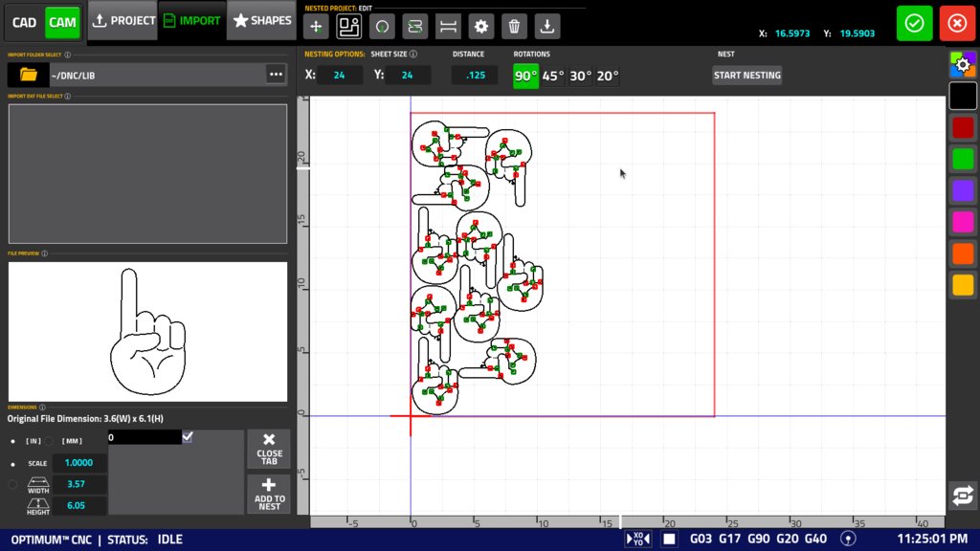Screen dimensions: 980x551
Task: Click ADD TO NEST button
Action: click(269, 495)
